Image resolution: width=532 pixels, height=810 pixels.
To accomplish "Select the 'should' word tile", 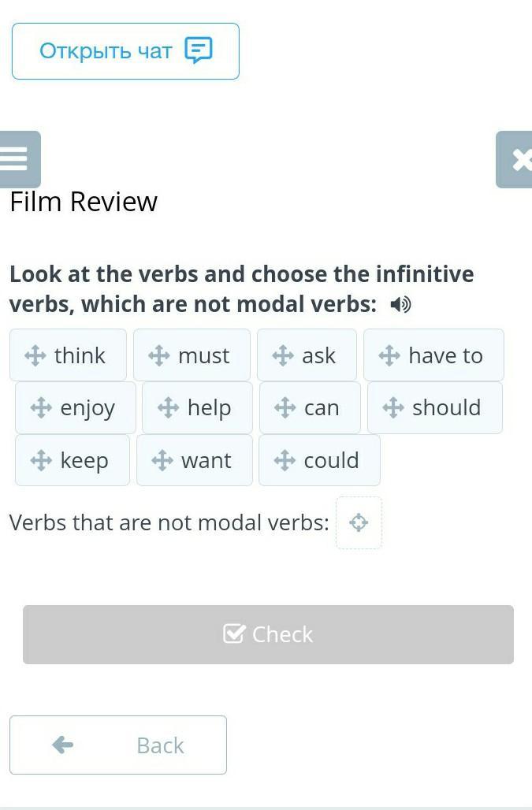I will 434,408.
